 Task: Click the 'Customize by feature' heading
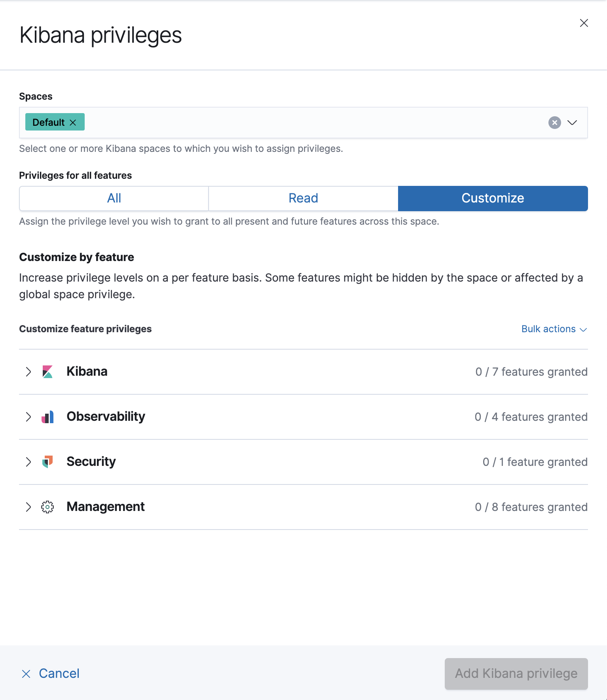76,257
